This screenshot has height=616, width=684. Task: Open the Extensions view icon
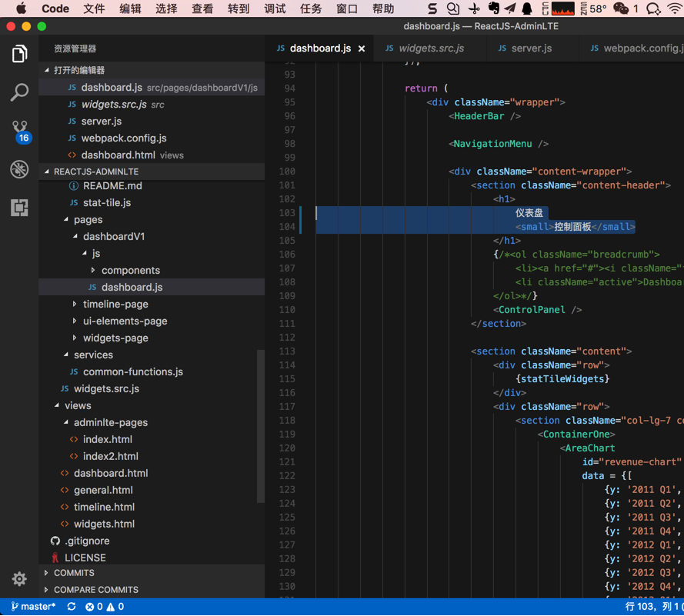click(x=19, y=208)
